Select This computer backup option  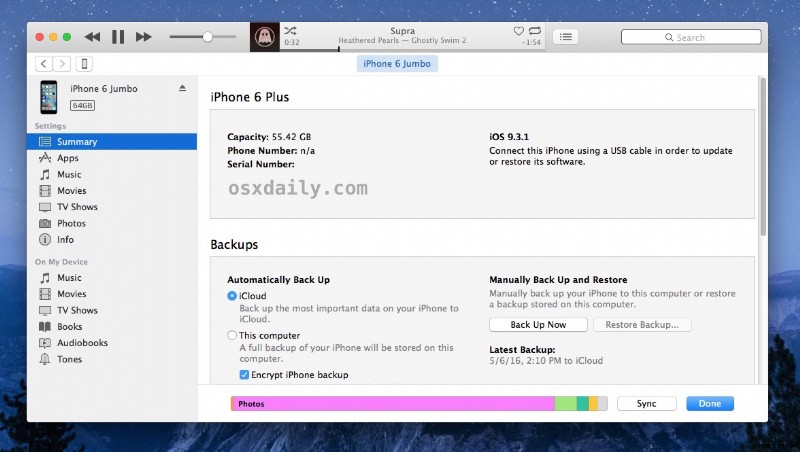click(232, 335)
